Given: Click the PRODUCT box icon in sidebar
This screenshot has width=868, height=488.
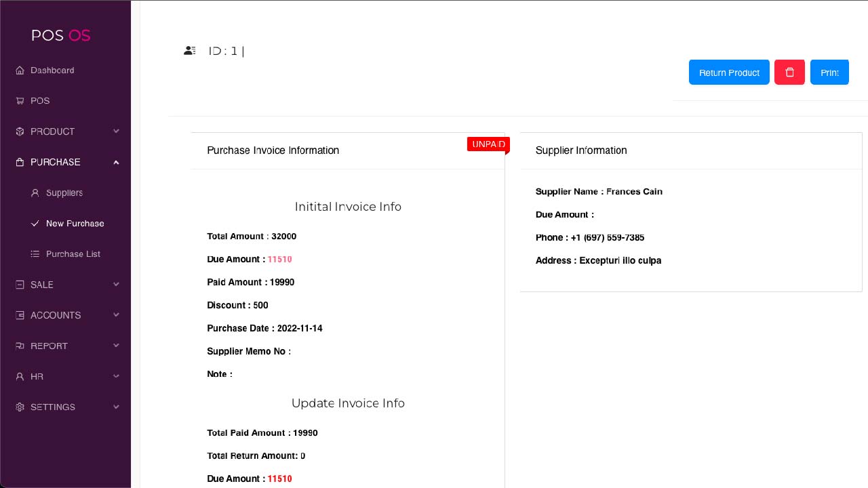Looking at the screenshot, I should point(20,131).
